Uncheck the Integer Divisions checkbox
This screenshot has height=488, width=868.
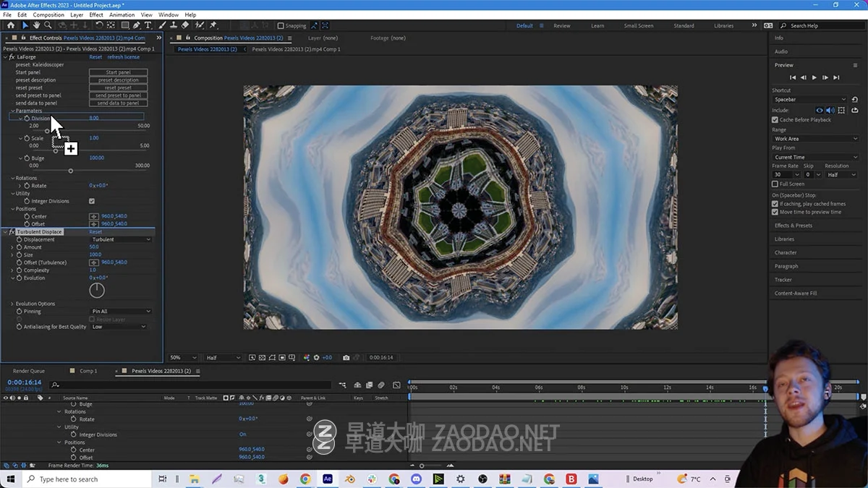click(x=92, y=201)
